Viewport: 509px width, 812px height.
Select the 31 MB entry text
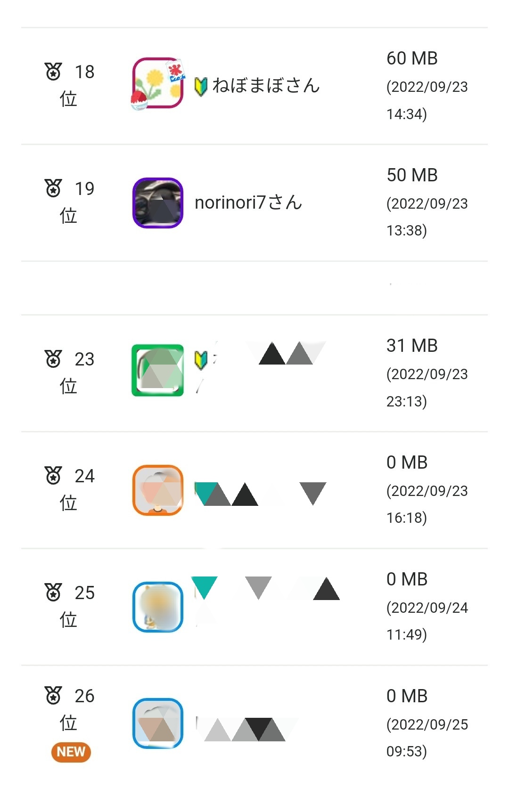[x=412, y=346]
